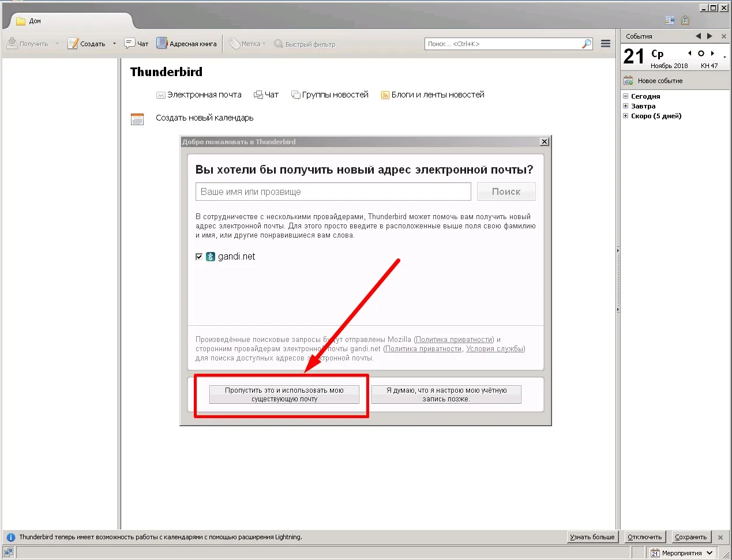The height and width of the screenshot is (560, 732).
Task: Collapse the Сегодня agenda group
Action: (x=625, y=96)
